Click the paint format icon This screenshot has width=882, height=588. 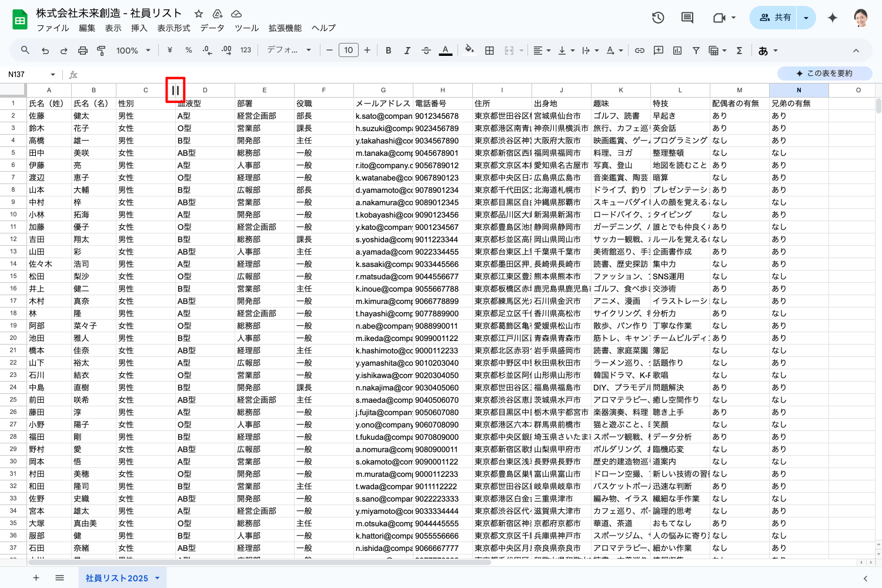101,51
